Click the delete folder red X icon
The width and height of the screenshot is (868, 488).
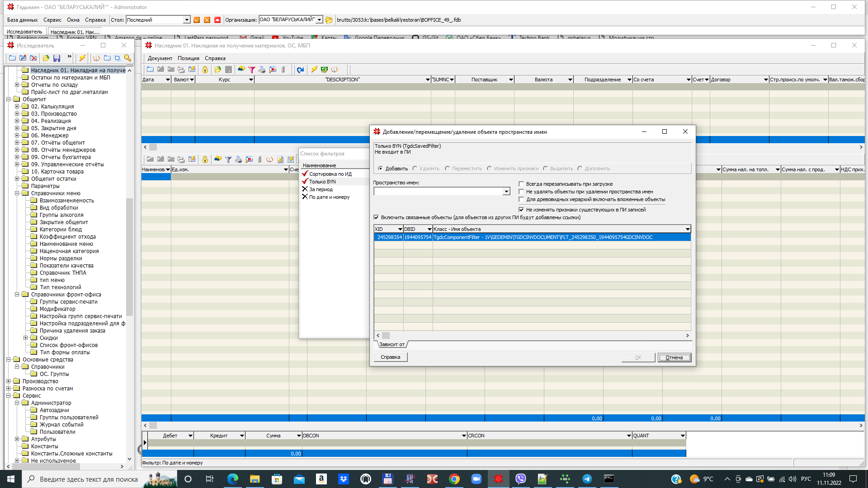tap(33, 58)
